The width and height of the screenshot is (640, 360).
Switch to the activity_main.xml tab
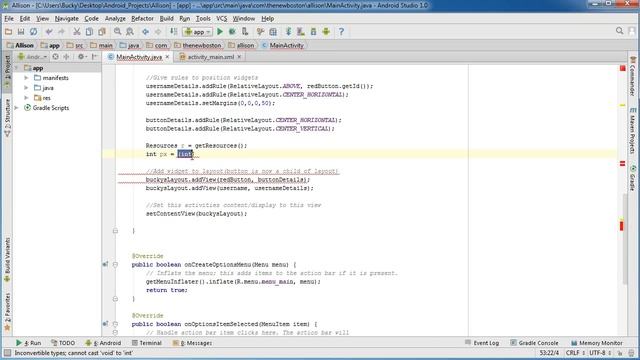click(211, 57)
